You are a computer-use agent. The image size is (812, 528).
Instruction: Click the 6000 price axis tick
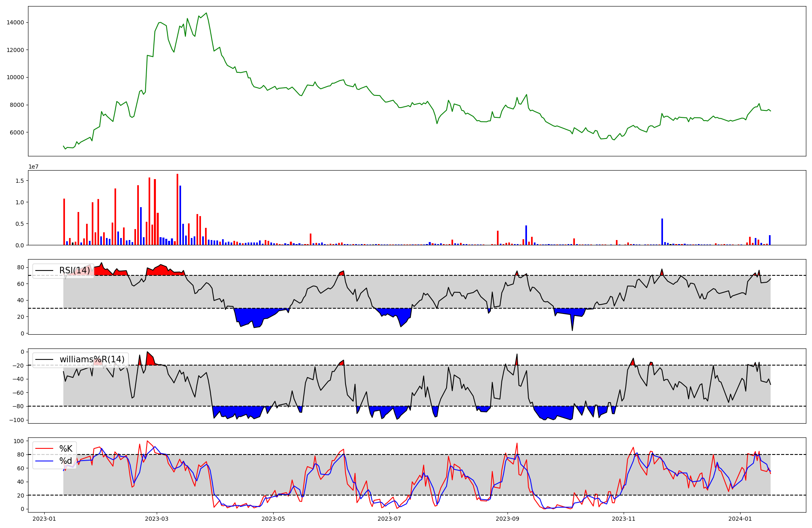pos(17,132)
